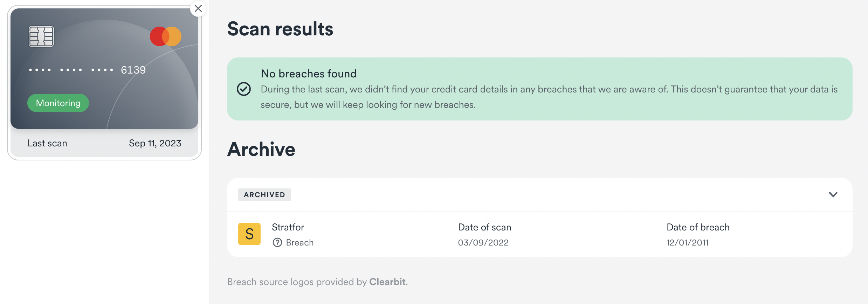Close the credit card panel

(x=198, y=8)
